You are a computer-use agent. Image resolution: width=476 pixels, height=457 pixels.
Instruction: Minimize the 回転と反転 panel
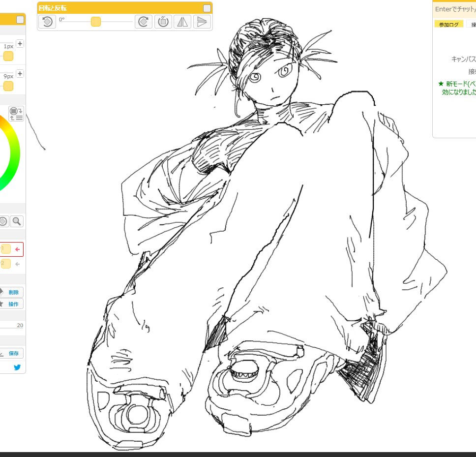click(x=207, y=8)
